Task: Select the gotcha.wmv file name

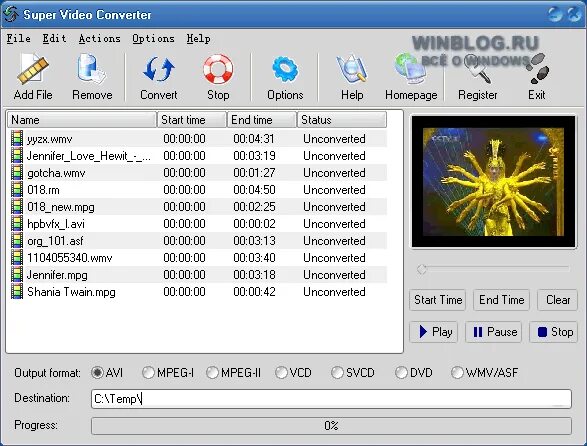Action: point(56,173)
